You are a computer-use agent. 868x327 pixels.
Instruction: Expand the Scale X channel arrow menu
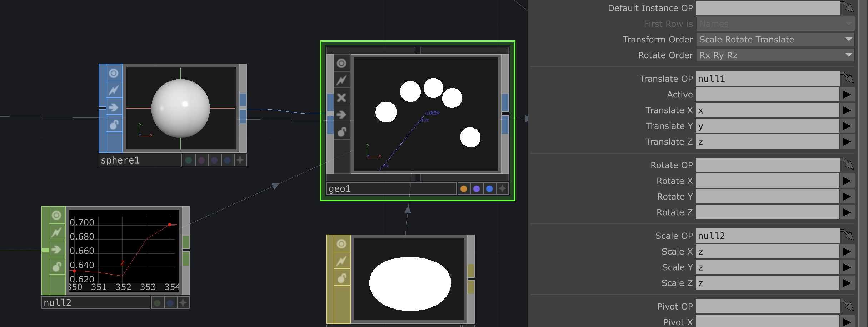847,251
